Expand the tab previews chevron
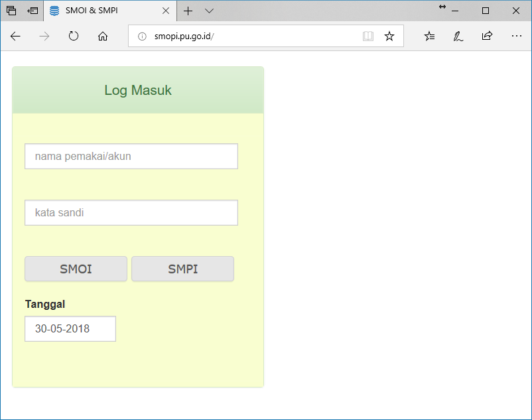This screenshot has height=420, width=532. [209, 11]
